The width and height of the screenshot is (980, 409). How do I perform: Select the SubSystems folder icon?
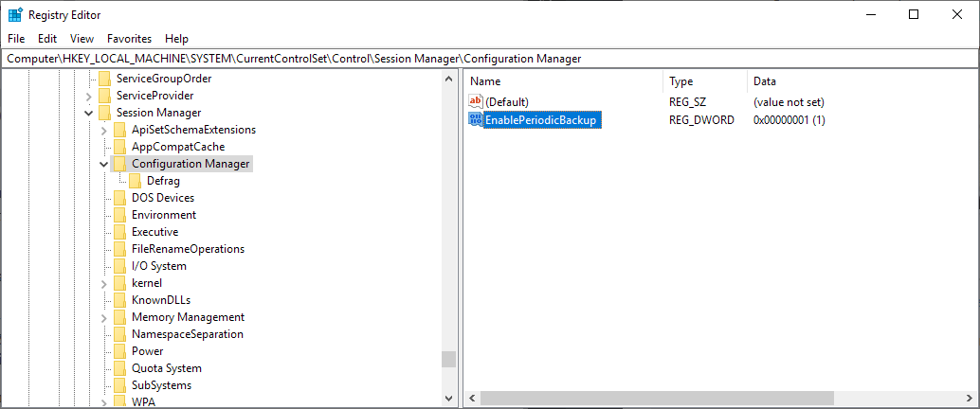tap(119, 385)
